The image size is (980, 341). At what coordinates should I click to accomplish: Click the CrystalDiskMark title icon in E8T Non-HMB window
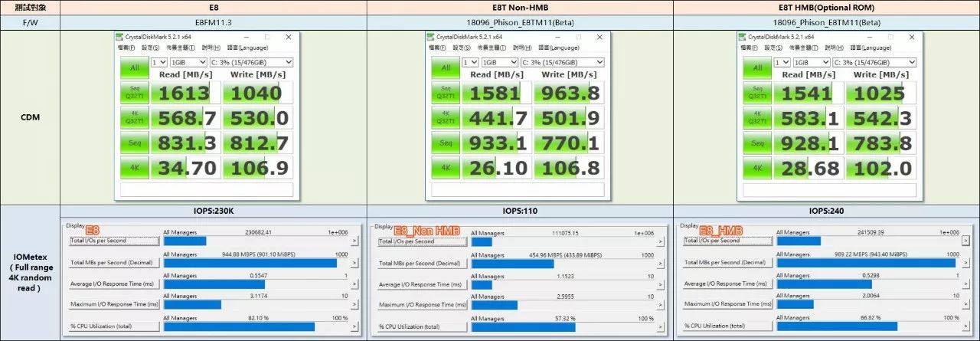[432, 36]
